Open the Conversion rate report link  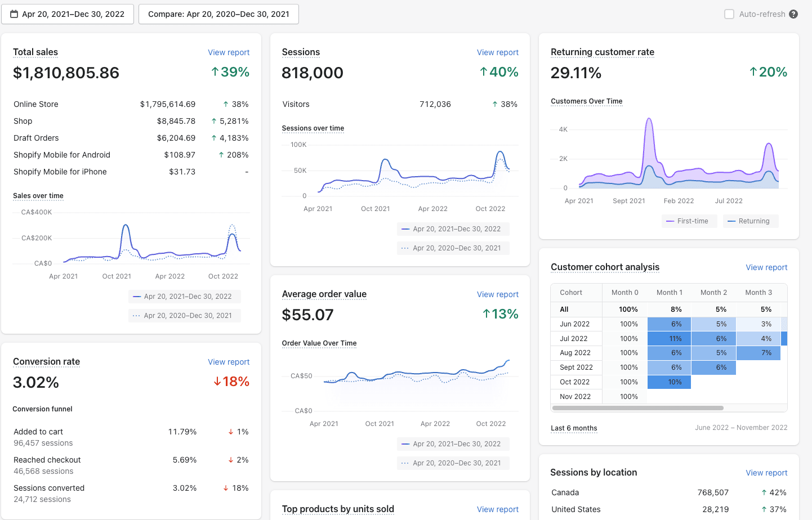(228, 362)
